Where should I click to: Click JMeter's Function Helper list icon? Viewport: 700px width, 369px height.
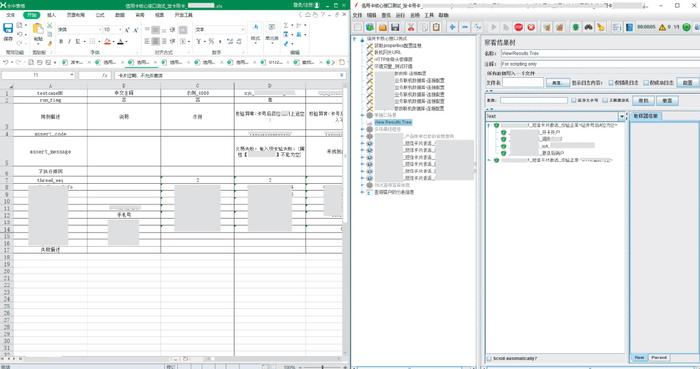point(617,28)
